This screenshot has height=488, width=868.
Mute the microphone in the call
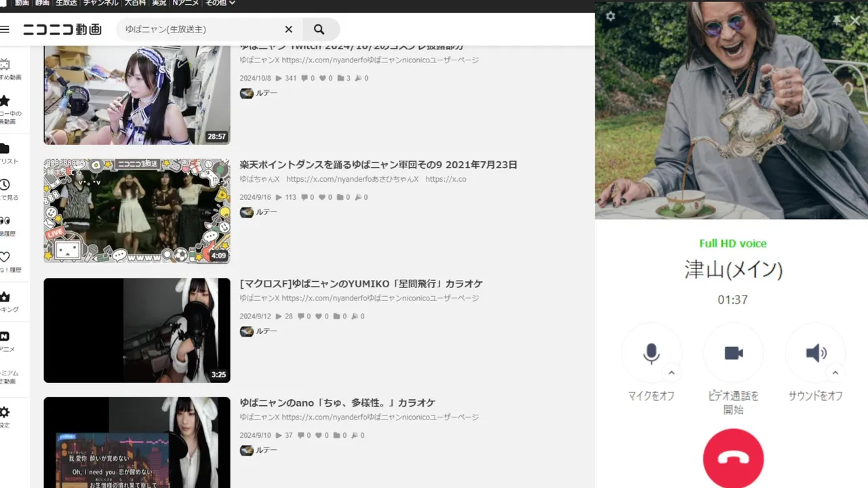click(x=652, y=353)
